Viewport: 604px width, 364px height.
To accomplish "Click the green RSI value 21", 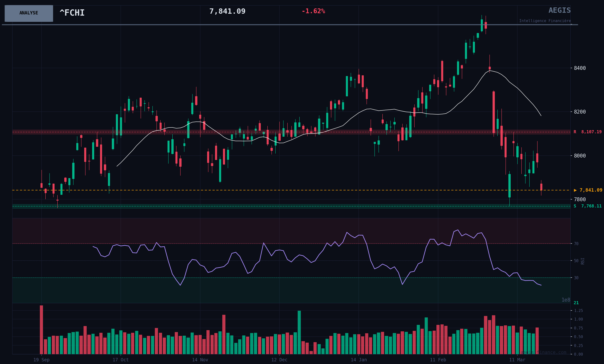I will (576, 303).
